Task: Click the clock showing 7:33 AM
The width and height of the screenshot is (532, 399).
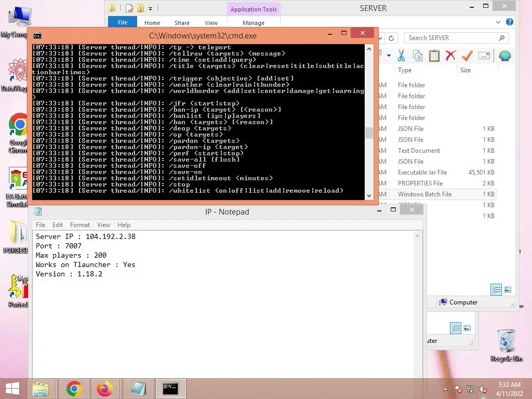Action: tap(509, 385)
